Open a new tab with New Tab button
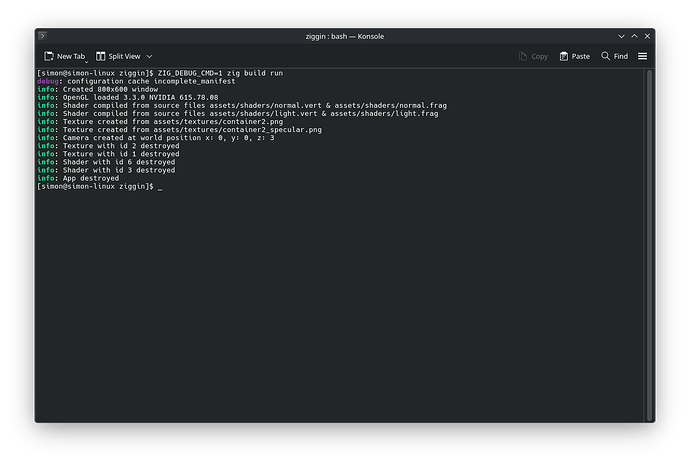The height and width of the screenshot is (464, 690). click(65, 56)
